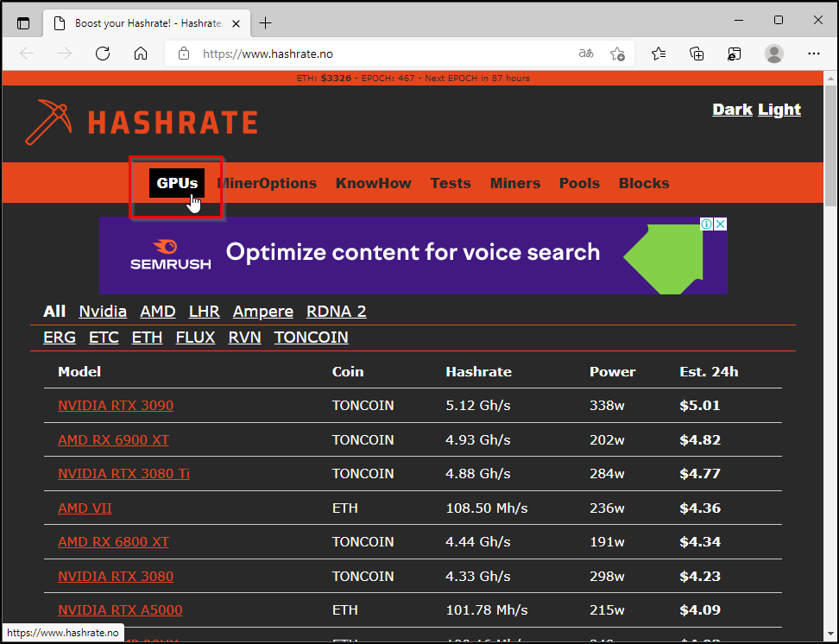Open the Miners menu item
Image resolution: width=839 pixels, height=644 pixels.
point(515,183)
